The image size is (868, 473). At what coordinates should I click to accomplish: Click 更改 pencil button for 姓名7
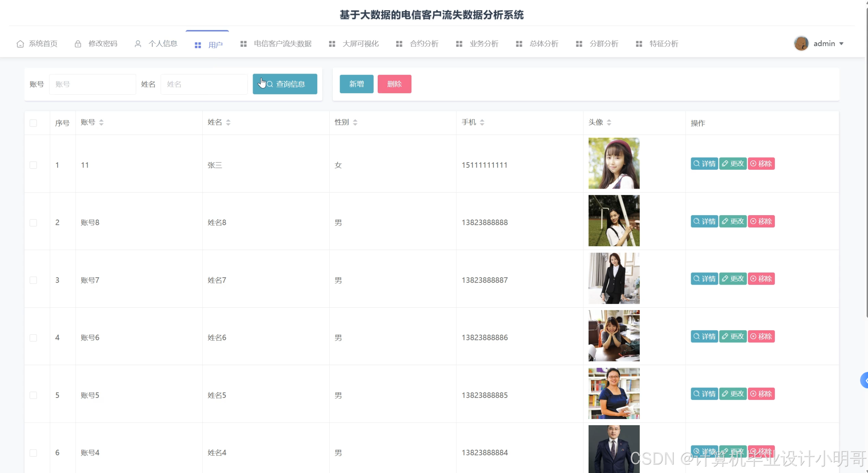(x=733, y=279)
